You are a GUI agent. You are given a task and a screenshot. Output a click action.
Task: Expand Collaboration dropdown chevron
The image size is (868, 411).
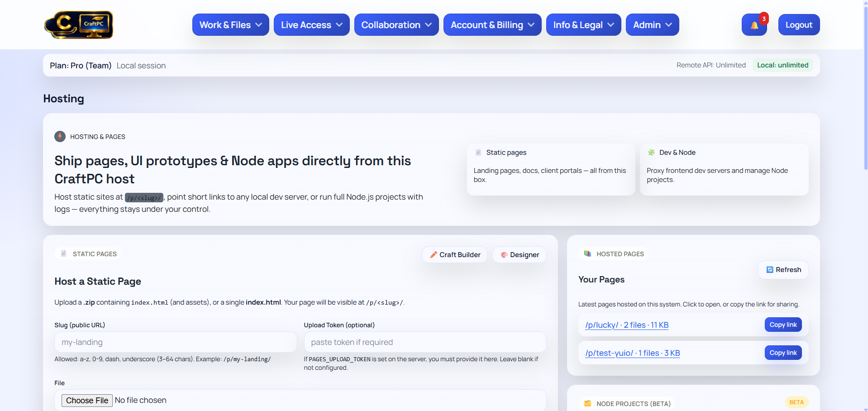tap(429, 25)
